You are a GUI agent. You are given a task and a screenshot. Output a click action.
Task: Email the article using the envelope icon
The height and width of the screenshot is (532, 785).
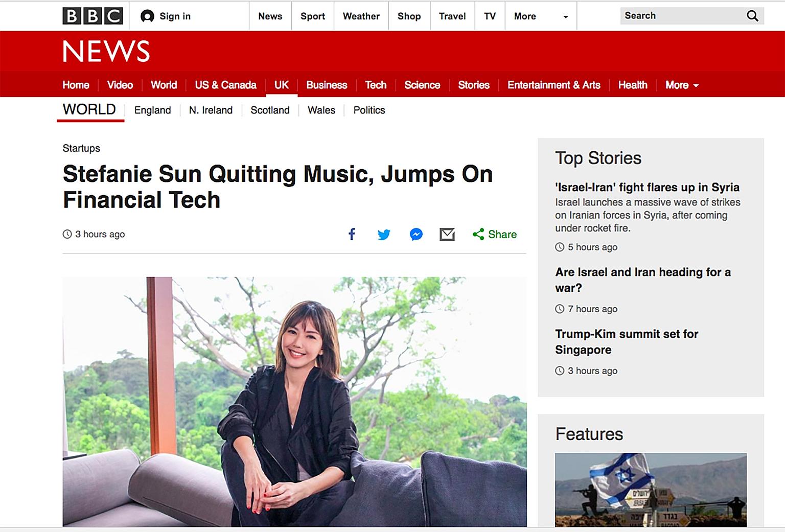pyautogui.click(x=447, y=235)
